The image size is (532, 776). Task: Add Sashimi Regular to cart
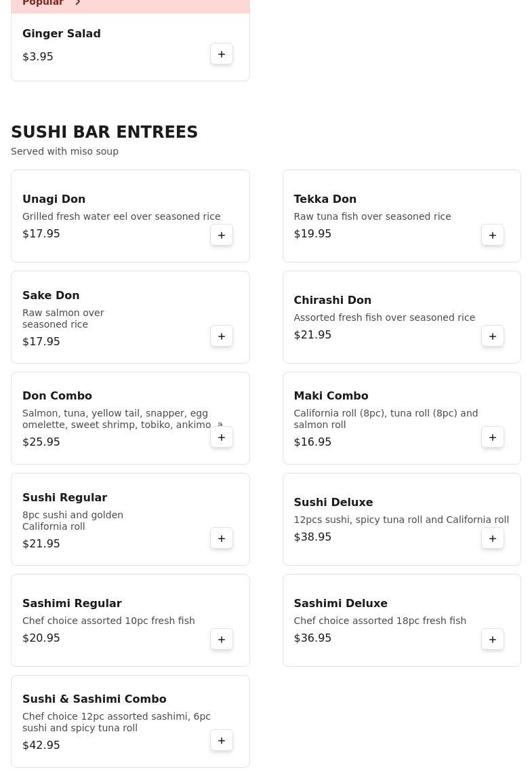click(x=222, y=640)
